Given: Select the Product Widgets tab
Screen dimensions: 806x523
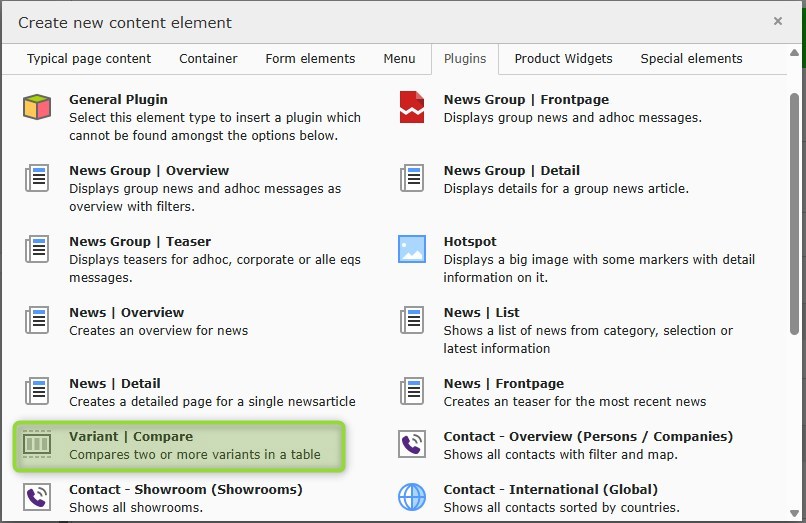Looking at the screenshot, I should coord(563,59).
